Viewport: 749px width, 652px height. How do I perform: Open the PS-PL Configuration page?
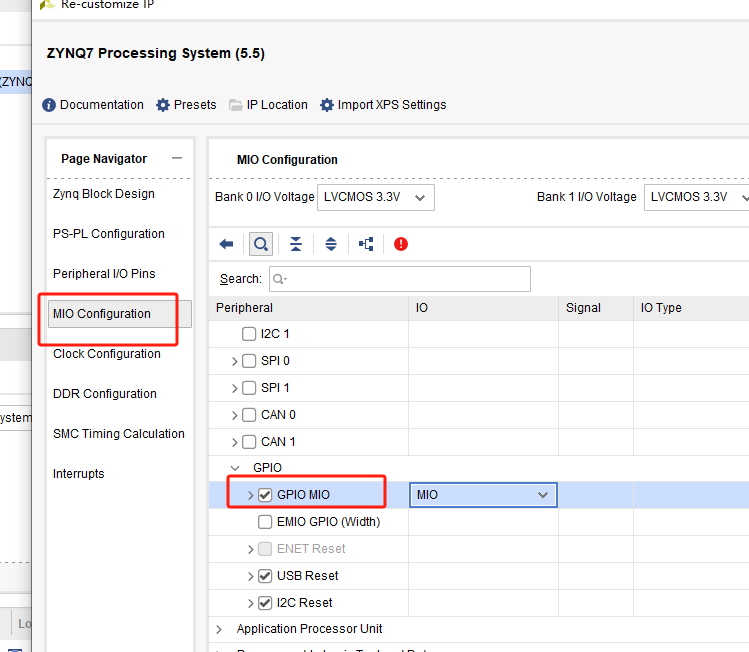[x=108, y=234]
